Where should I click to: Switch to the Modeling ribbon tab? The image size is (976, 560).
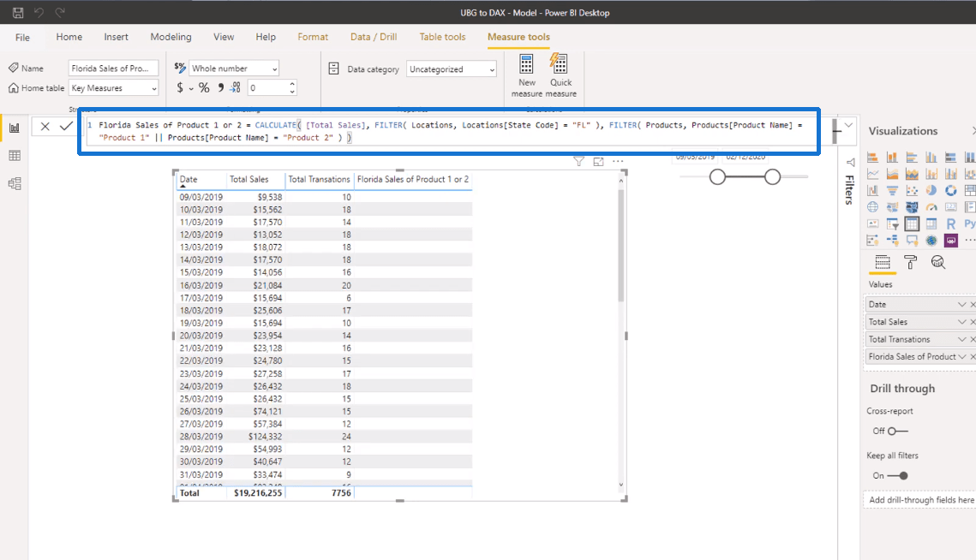click(x=171, y=38)
